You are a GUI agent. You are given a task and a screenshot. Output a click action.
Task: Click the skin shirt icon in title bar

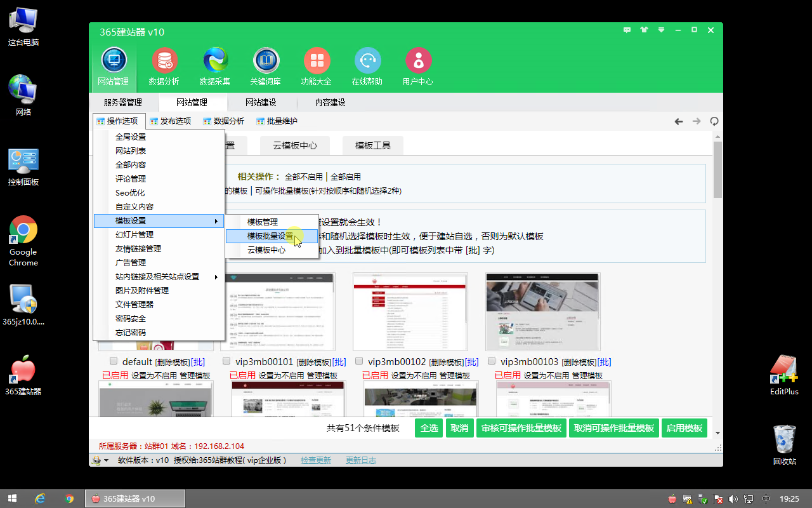tap(645, 30)
